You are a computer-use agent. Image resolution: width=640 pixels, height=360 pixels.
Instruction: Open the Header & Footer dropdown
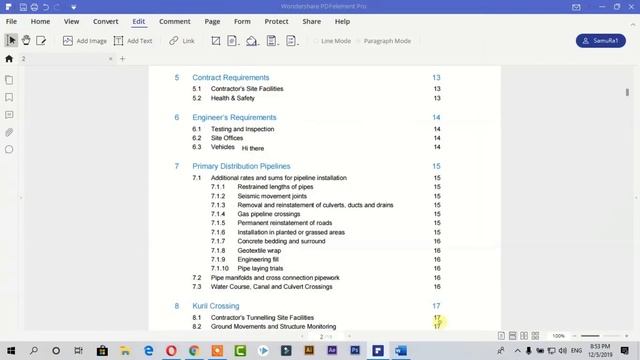point(272,41)
